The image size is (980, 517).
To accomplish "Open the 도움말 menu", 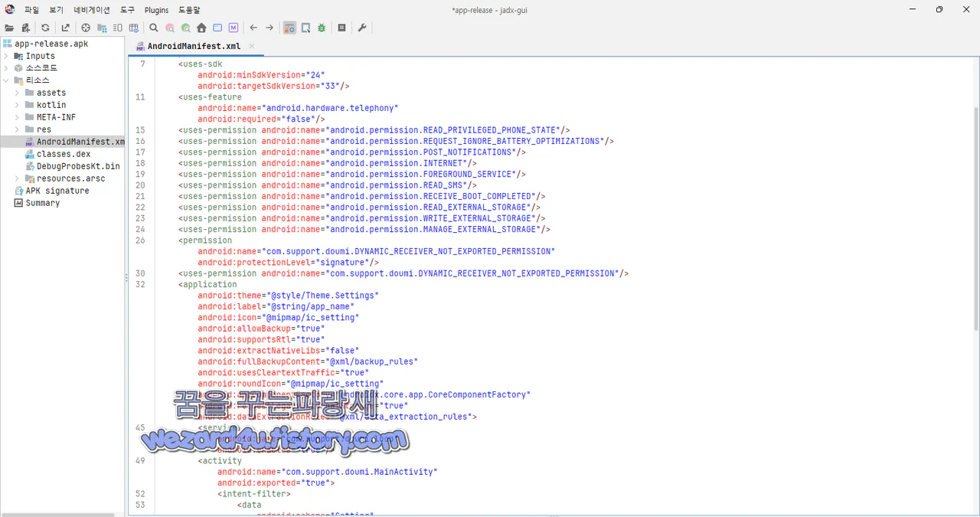I will pos(189,10).
